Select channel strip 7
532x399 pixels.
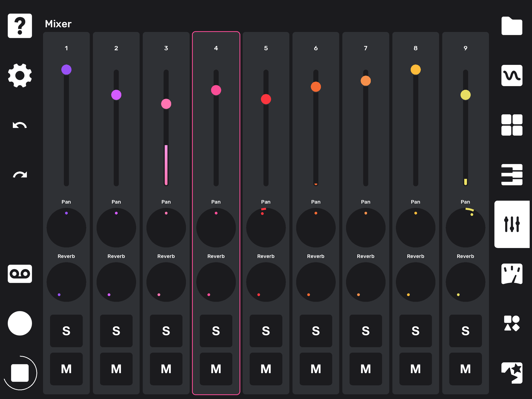pos(365,48)
